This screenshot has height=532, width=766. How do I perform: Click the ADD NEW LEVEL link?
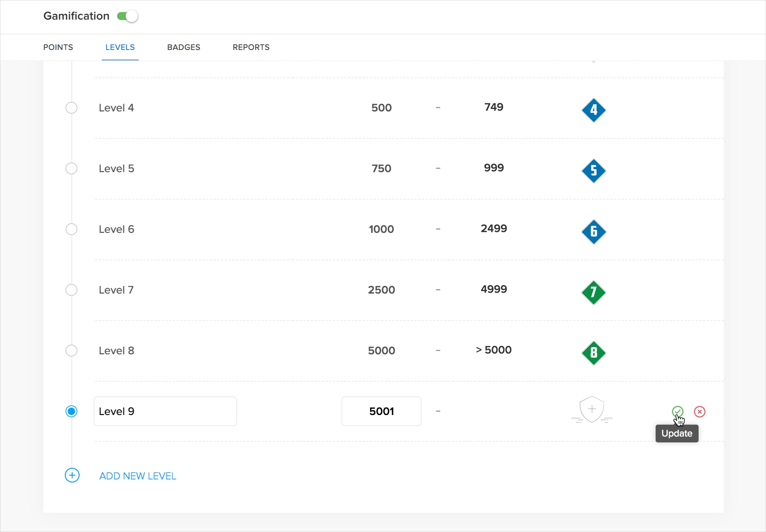137,476
